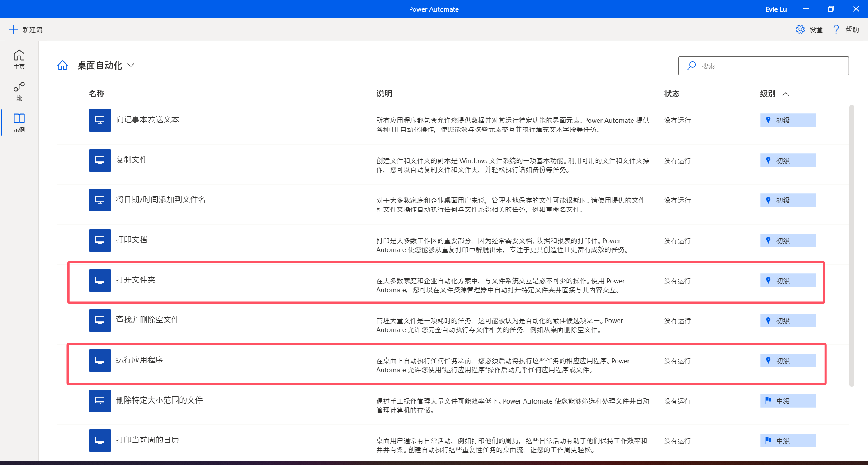Click the home breadcrumb icon

(x=62, y=66)
